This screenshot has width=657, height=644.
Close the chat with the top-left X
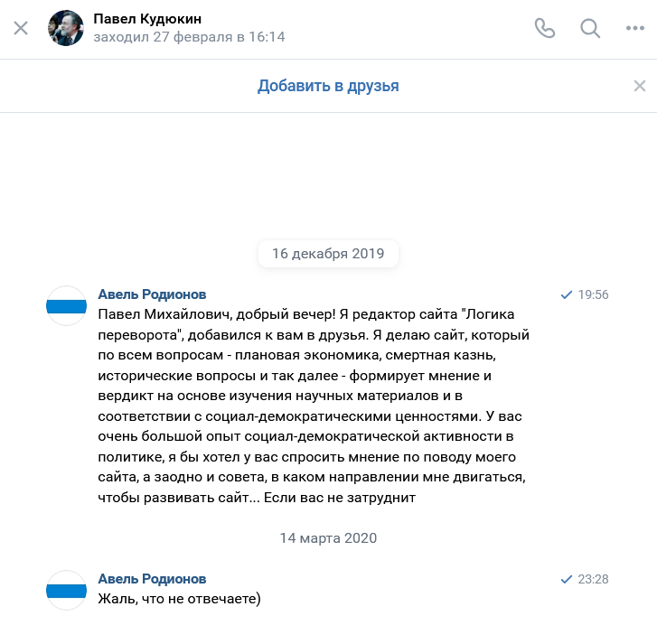[21, 29]
